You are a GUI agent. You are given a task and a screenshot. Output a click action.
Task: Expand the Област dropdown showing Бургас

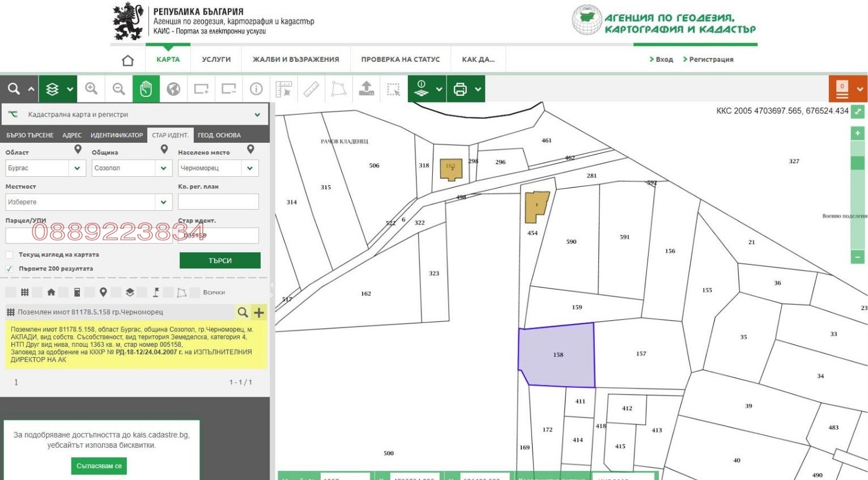tap(77, 168)
